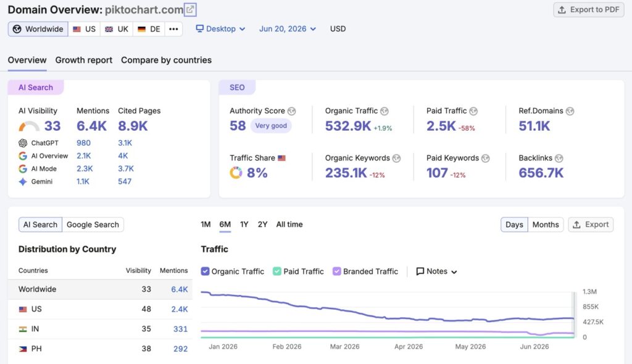Select the US database button
This screenshot has width=632, height=364.
tap(84, 29)
